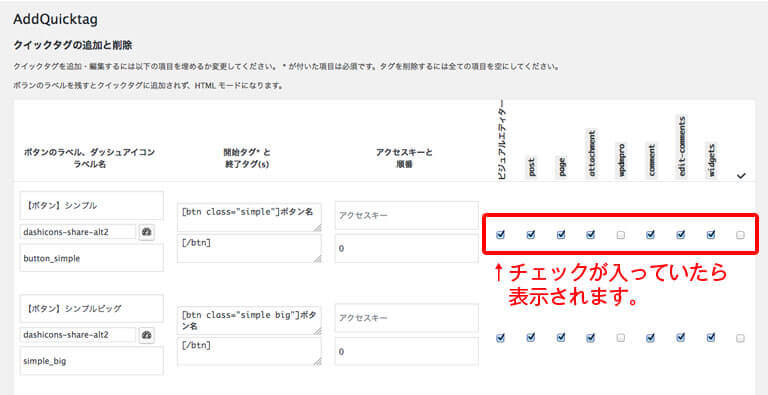Check the select-all box for simple_big row
Viewport: 768px width, 395px height.
point(740,338)
